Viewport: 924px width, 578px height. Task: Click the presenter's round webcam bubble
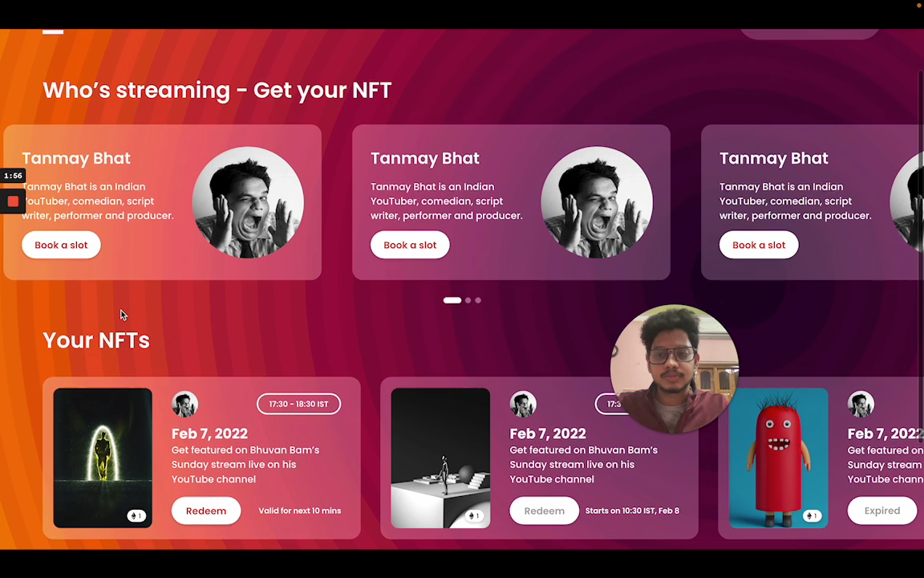point(674,368)
